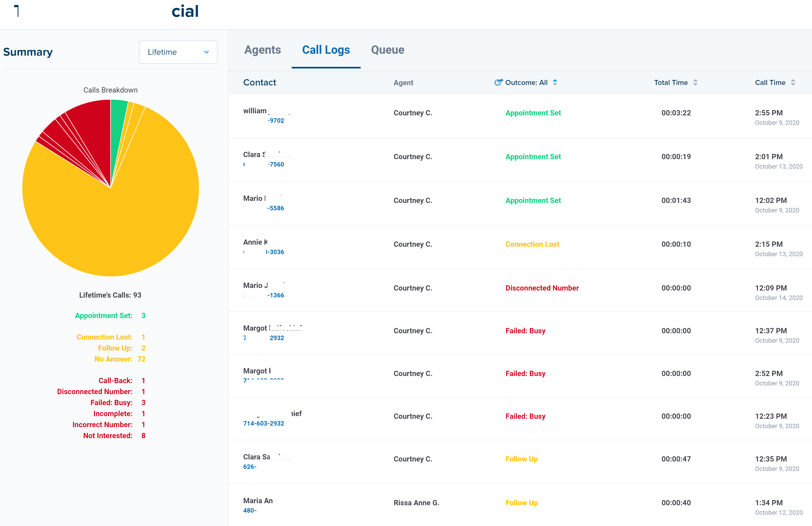Sort by Call Time arrows
This screenshot has width=812, height=526.
click(793, 82)
